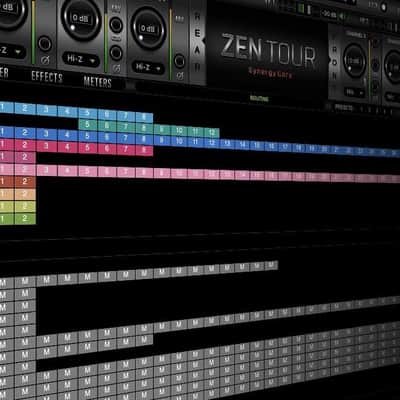400x400 pixels.
Task: Toggle the round button beside the REAR strip
Action: (x=179, y=61)
